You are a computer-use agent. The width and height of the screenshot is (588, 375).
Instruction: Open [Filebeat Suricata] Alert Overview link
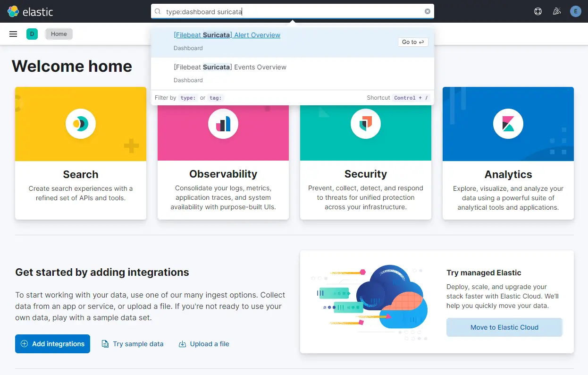pos(227,35)
